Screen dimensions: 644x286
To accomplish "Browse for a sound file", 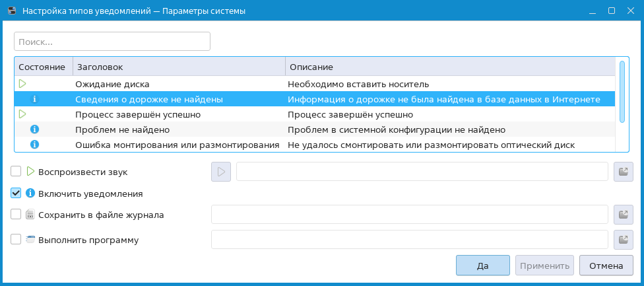I will 623,172.
